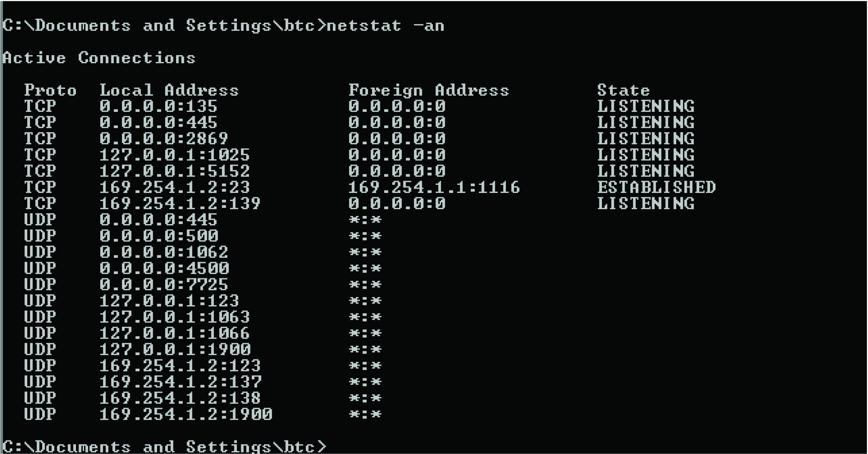Click the Local Address column header
The width and height of the screenshot is (868, 454).
pos(169,90)
